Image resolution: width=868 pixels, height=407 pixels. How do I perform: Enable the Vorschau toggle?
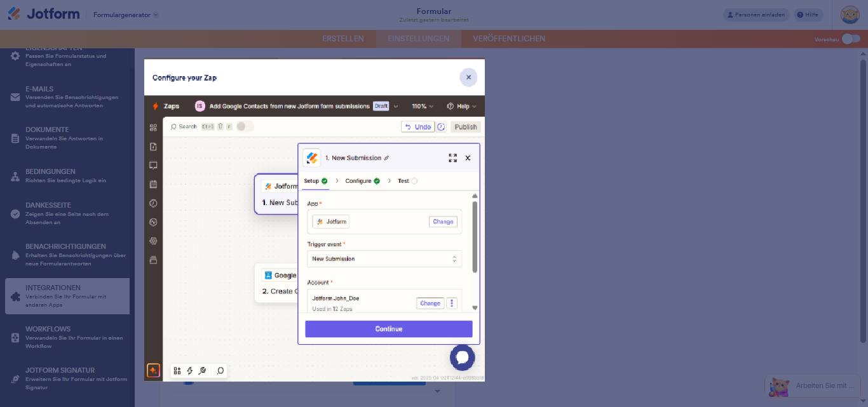click(850, 39)
